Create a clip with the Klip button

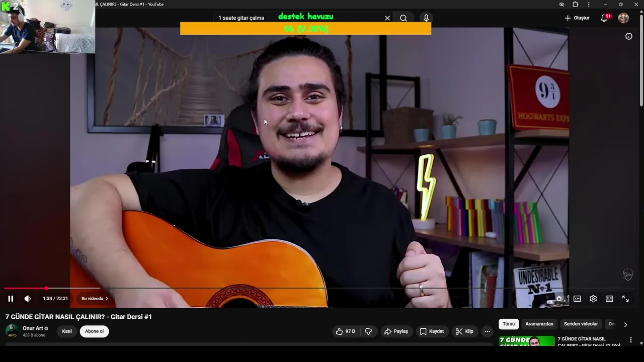464,331
